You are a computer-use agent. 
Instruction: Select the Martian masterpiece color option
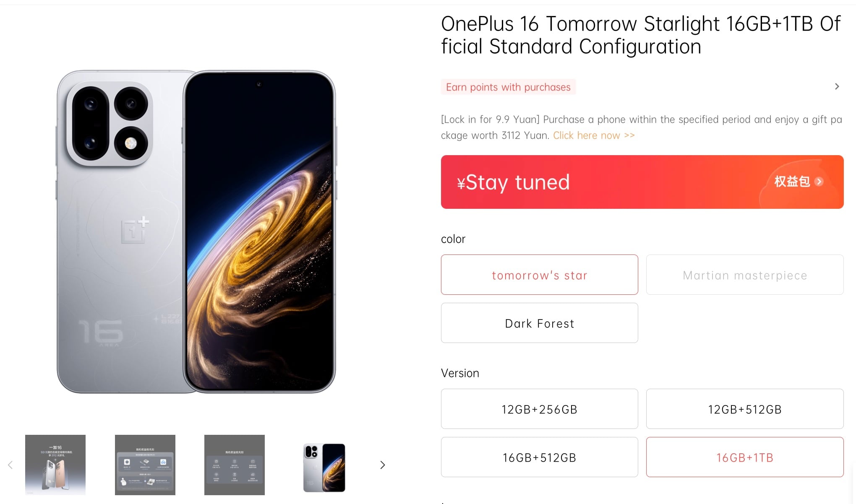(x=745, y=275)
